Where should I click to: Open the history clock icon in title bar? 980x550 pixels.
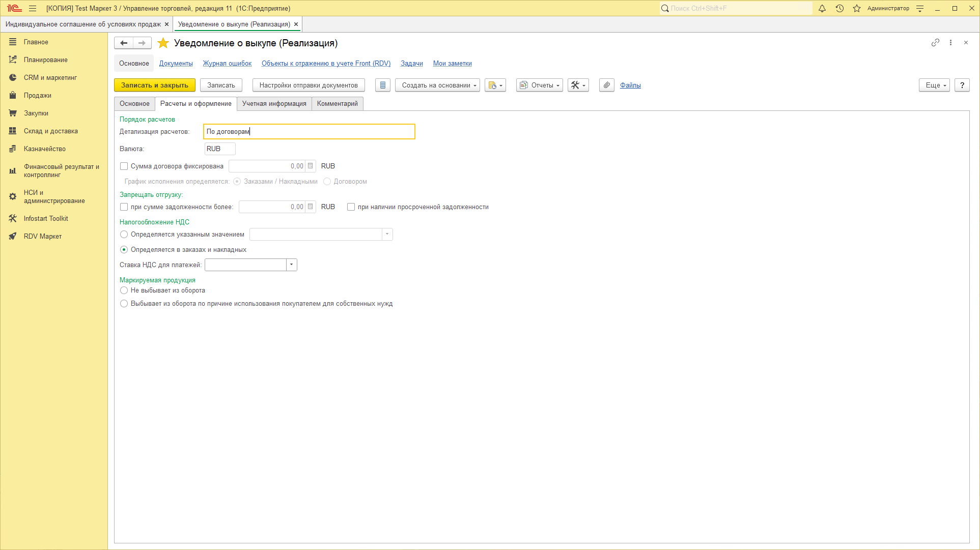click(x=839, y=8)
